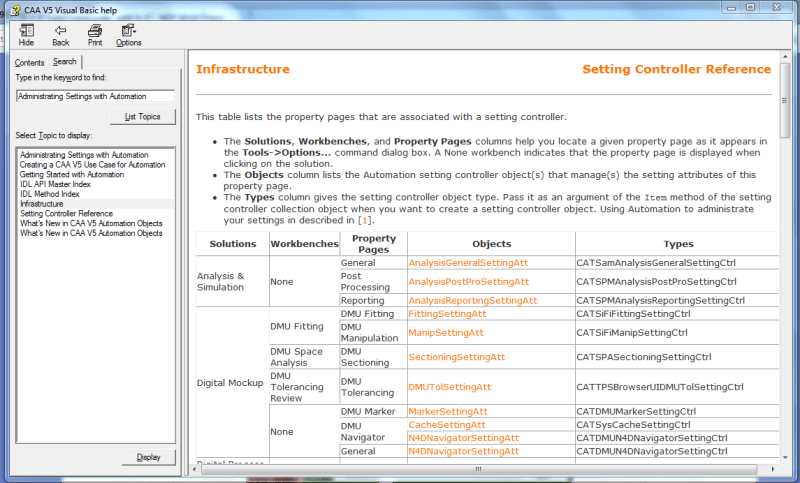Click the Types column header

678,244
